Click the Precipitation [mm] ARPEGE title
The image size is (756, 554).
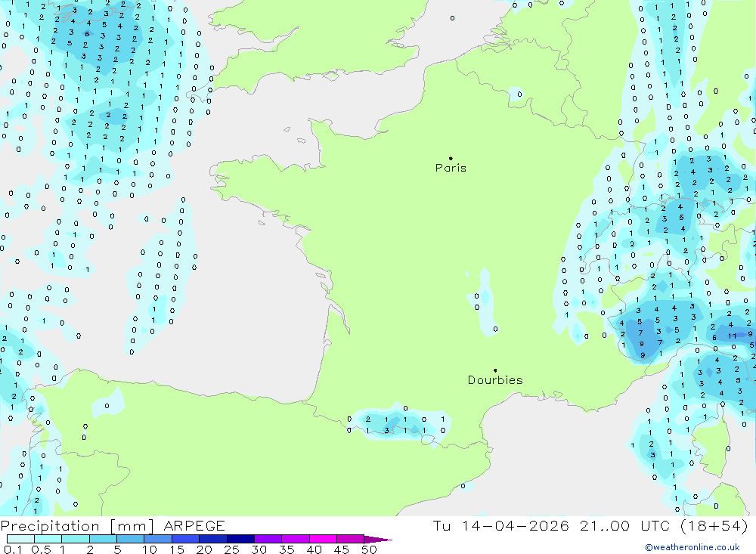pos(113,525)
